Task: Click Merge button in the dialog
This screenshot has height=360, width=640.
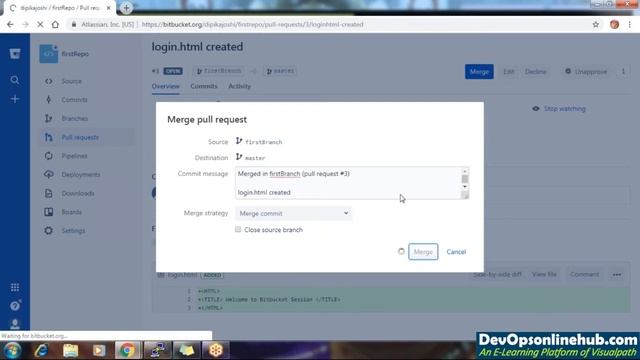Action: click(423, 252)
